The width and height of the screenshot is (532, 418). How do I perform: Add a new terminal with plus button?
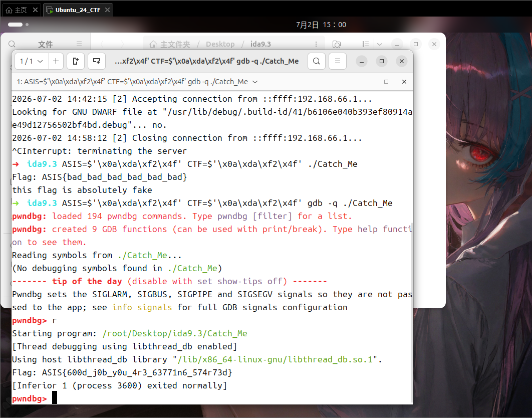click(x=56, y=61)
